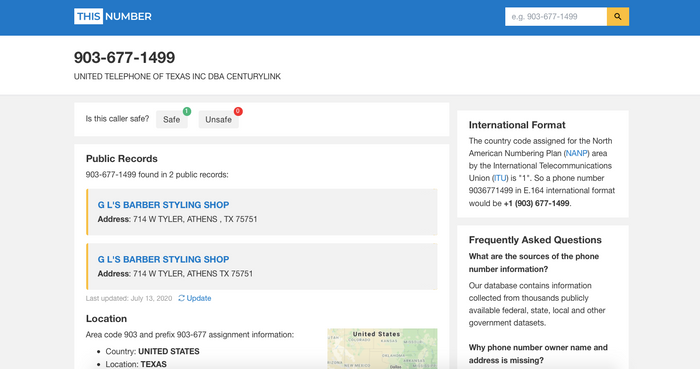Click the 'Is this caller safe?' label
This screenshot has height=369, width=700.
click(117, 119)
